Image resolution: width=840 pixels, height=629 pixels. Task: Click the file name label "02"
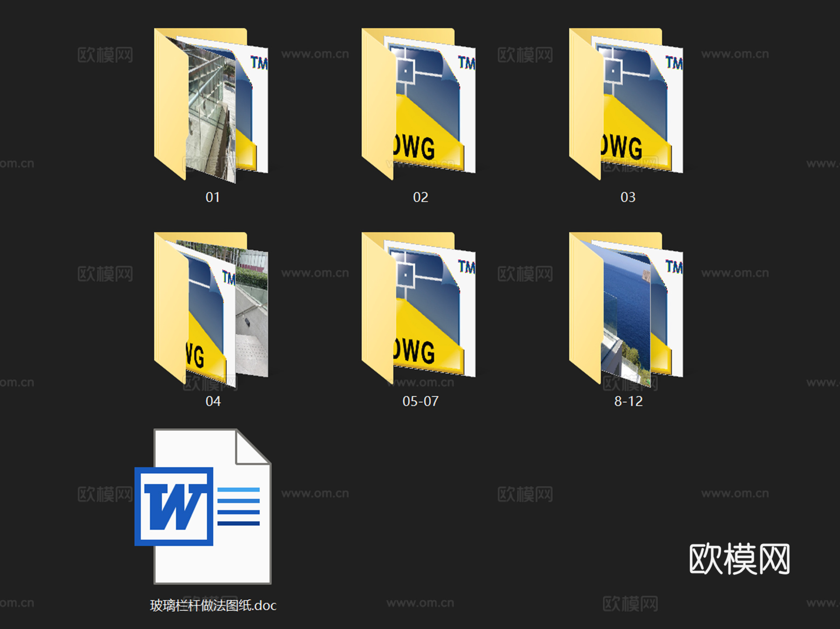pyautogui.click(x=420, y=197)
